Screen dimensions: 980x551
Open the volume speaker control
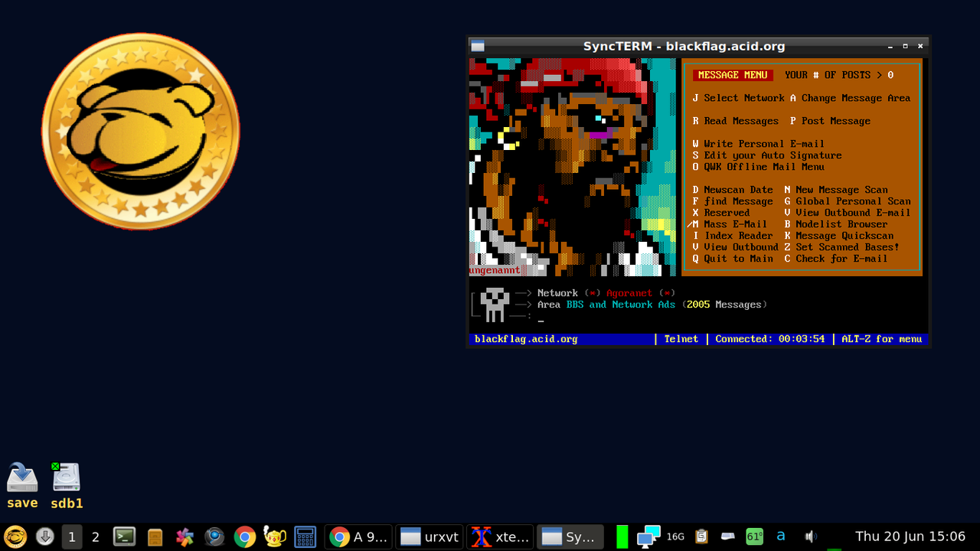(810, 536)
